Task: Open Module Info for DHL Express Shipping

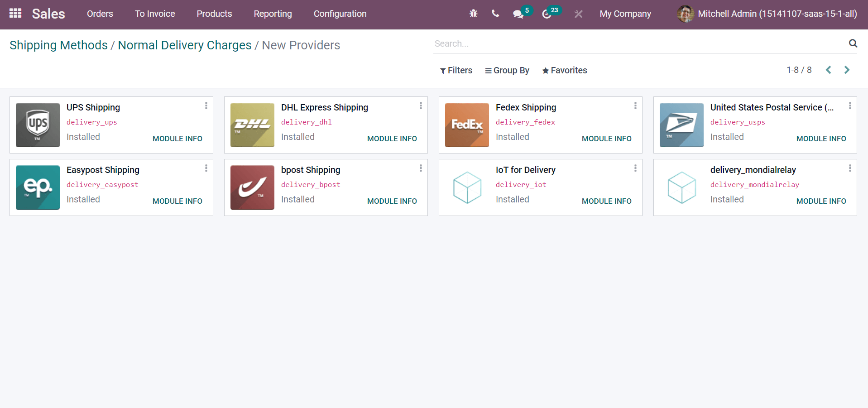Action: (x=392, y=139)
